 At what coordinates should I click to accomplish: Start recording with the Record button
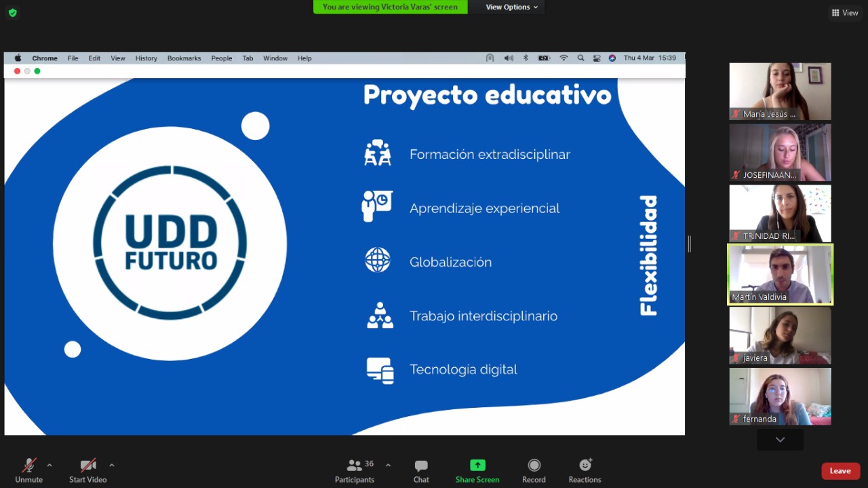pyautogui.click(x=534, y=470)
